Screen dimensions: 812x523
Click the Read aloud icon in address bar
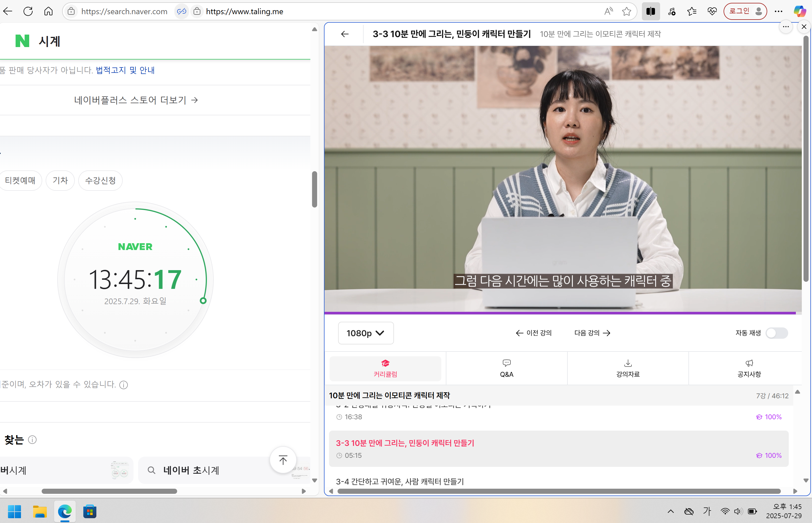[x=608, y=12]
